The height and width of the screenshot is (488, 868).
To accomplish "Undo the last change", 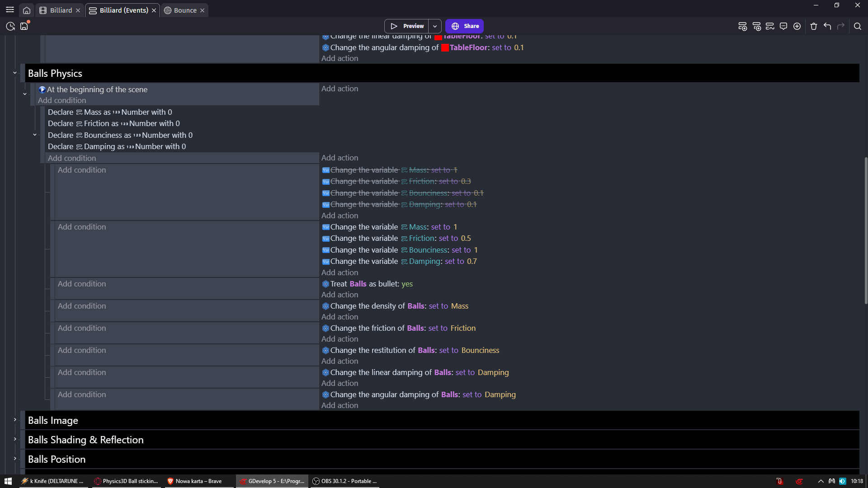I will [827, 26].
